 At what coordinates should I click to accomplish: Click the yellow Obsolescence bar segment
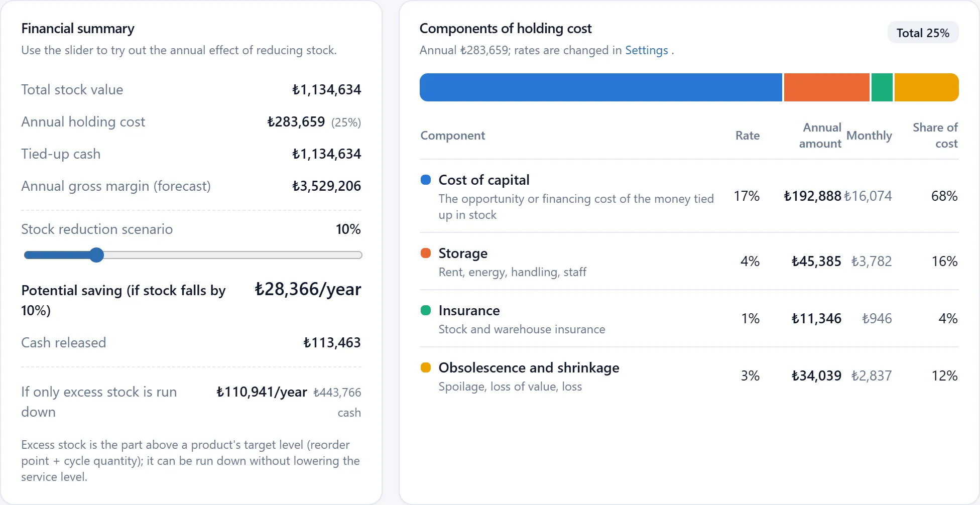click(927, 87)
